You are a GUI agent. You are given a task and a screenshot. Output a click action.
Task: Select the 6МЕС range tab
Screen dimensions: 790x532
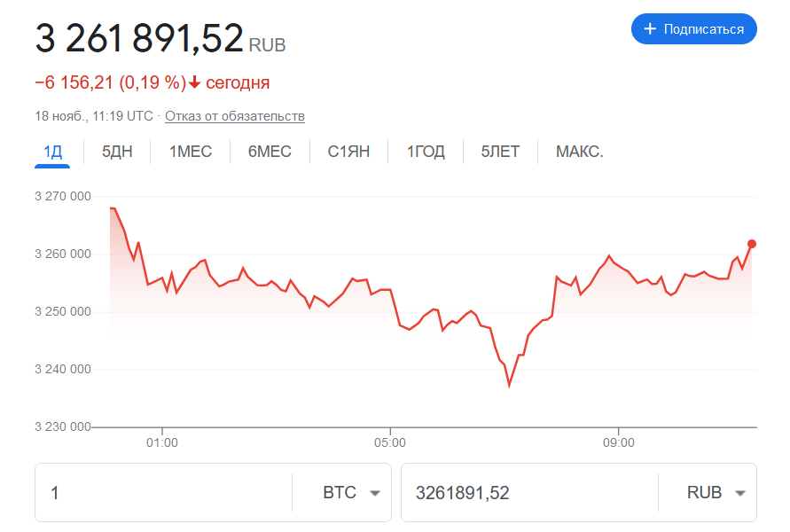(270, 152)
